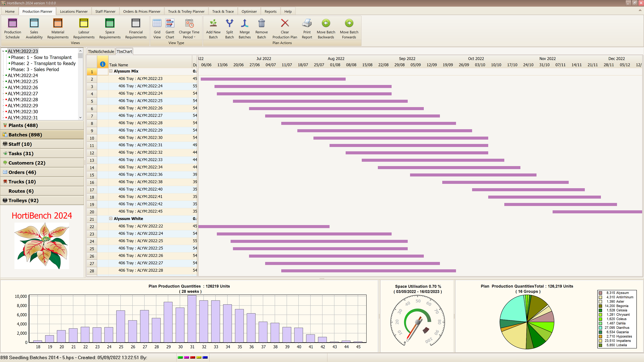
Task: Click the Print Report icon
Action: pyautogui.click(x=307, y=23)
